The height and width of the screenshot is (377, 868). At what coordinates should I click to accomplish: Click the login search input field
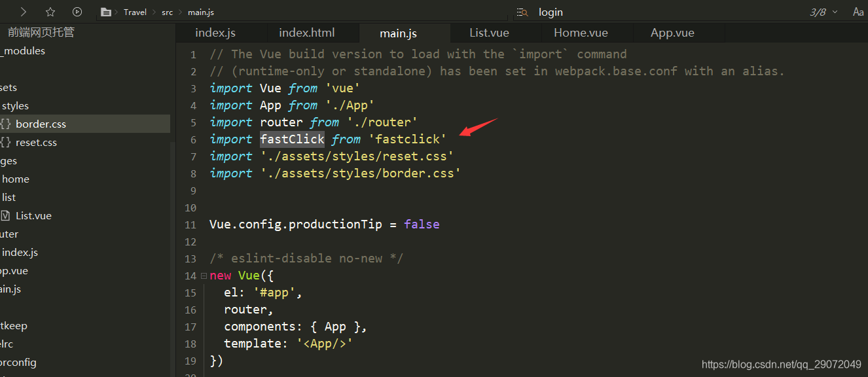[655, 12]
